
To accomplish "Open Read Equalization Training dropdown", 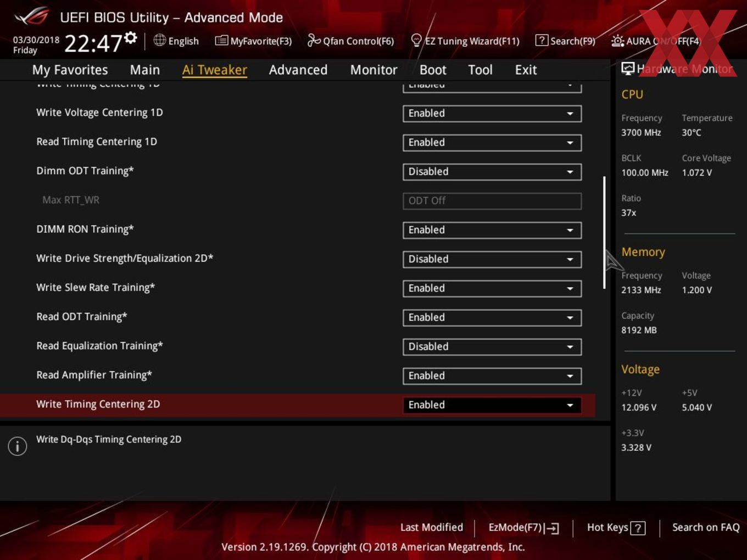I will point(492,346).
